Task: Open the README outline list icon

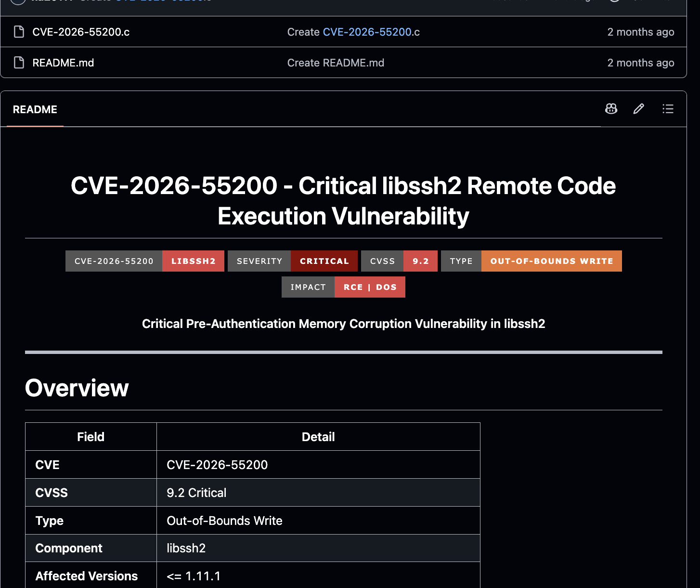Action: (668, 109)
